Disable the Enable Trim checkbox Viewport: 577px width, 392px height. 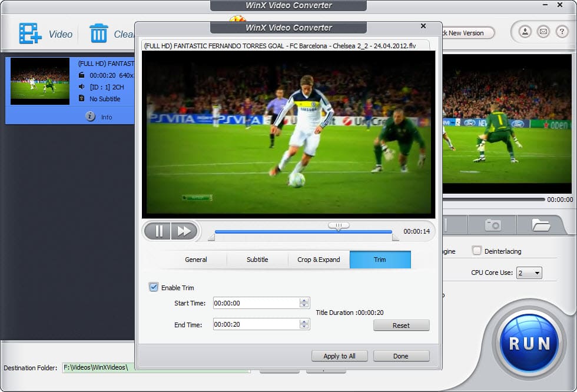point(154,287)
